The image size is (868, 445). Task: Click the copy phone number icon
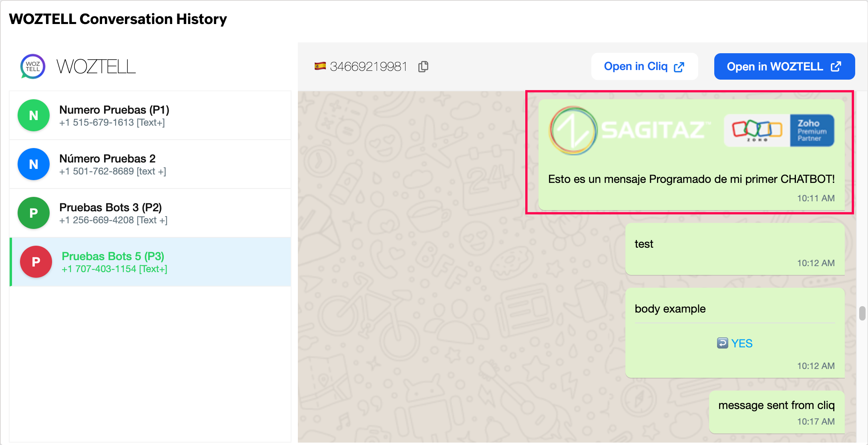tap(423, 66)
